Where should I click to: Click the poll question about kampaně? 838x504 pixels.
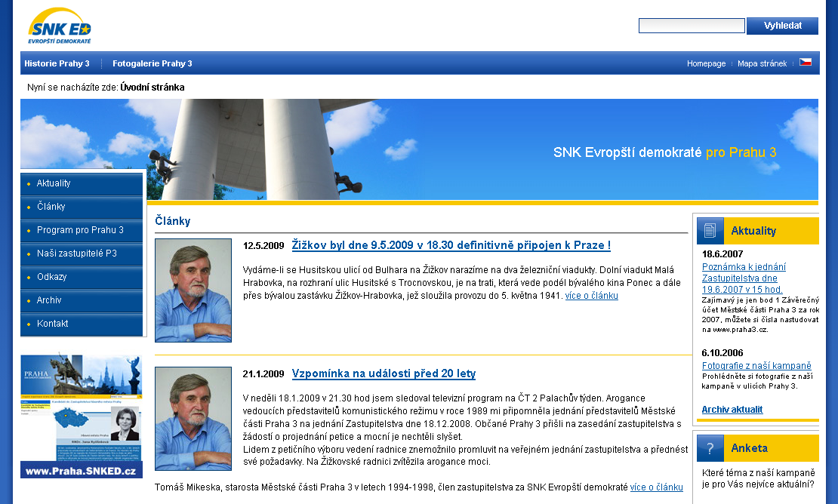pyautogui.click(x=759, y=478)
